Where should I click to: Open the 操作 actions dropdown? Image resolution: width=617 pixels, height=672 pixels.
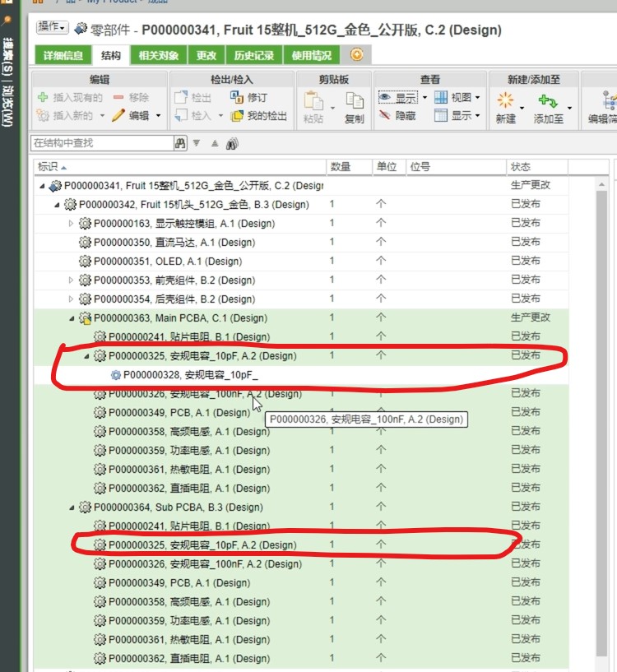[52, 27]
